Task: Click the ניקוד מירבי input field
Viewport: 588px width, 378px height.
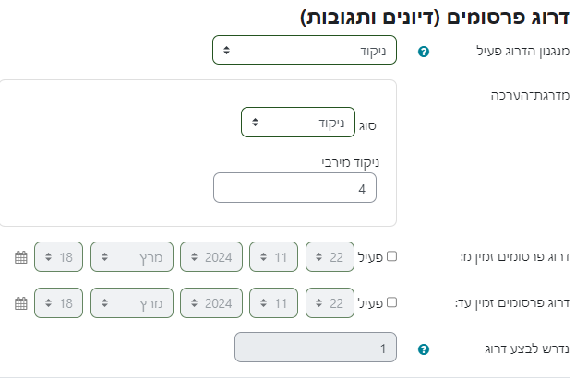Action: click(x=294, y=188)
